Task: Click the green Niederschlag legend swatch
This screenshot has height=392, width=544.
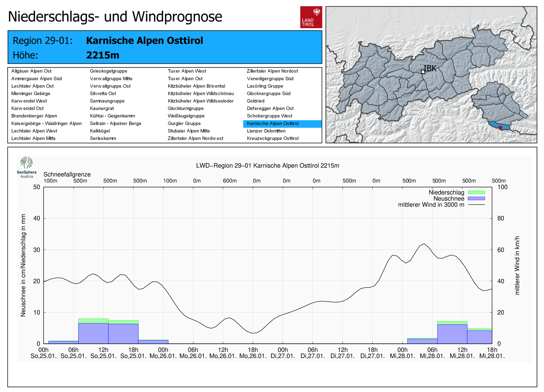Action: click(476, 192)
